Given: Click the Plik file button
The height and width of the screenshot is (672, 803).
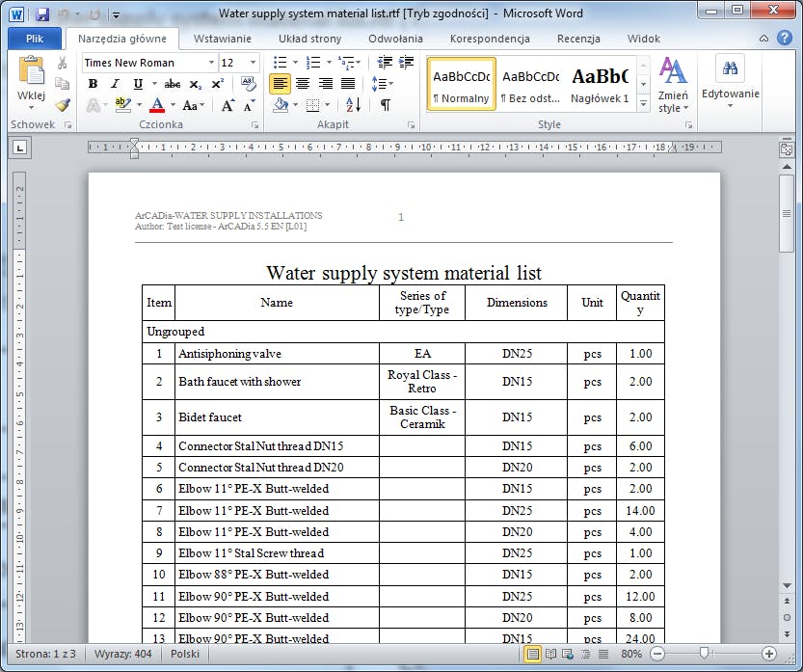Looking at the screenshot, I should [x=34, y=39].
